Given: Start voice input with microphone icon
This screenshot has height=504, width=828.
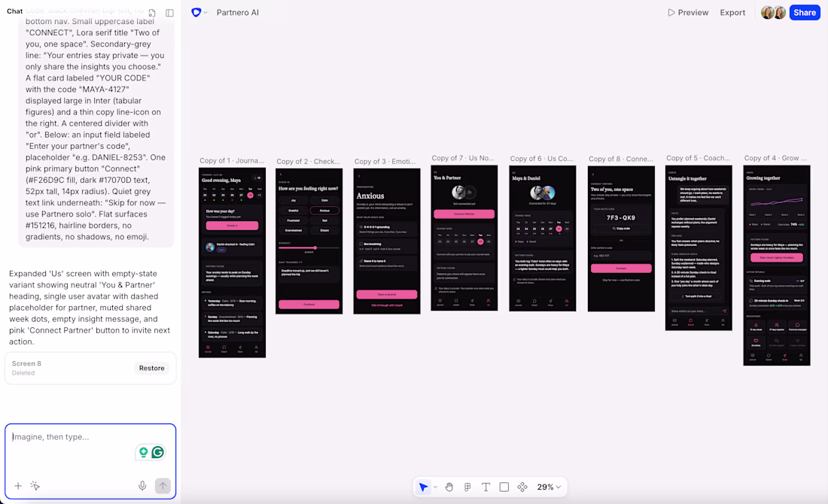Looking at the screenshot, I should click(142, 486).
